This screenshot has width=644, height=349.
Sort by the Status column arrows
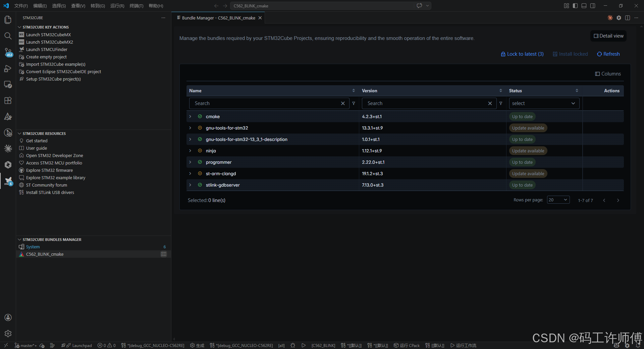(577, 91)
